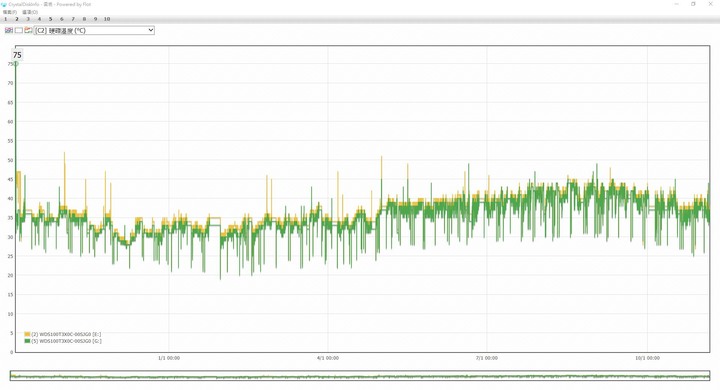Select disk number 6 in the number bar

62,19
